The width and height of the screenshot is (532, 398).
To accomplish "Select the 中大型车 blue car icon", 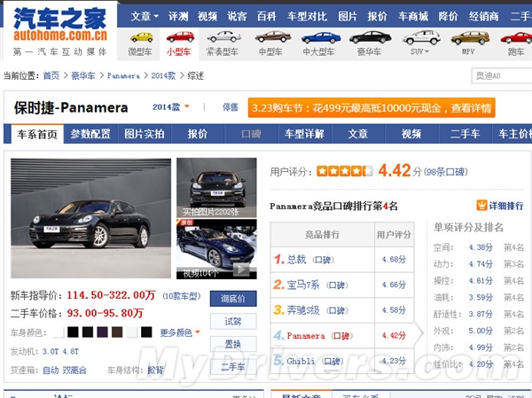I will 321,37.
